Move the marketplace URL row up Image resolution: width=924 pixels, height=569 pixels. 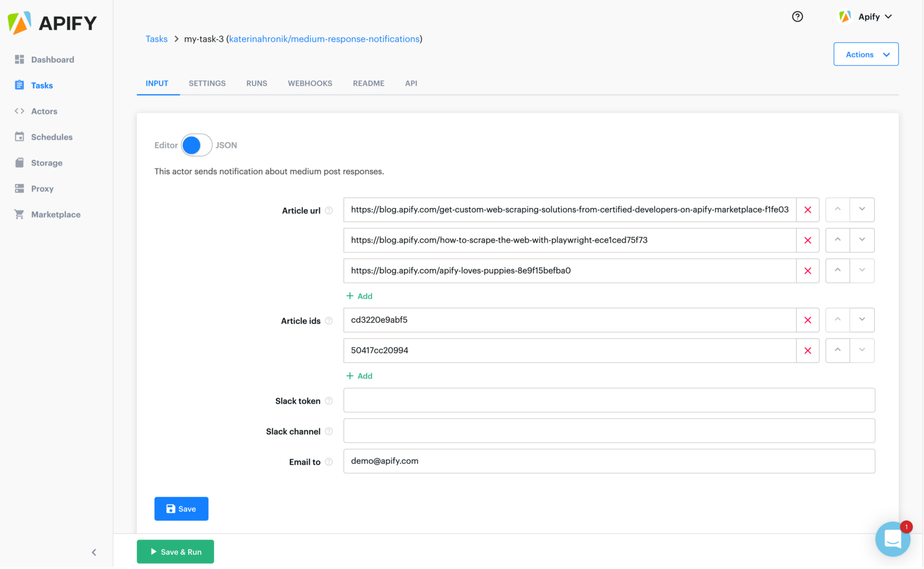click(x=838, y=210)
